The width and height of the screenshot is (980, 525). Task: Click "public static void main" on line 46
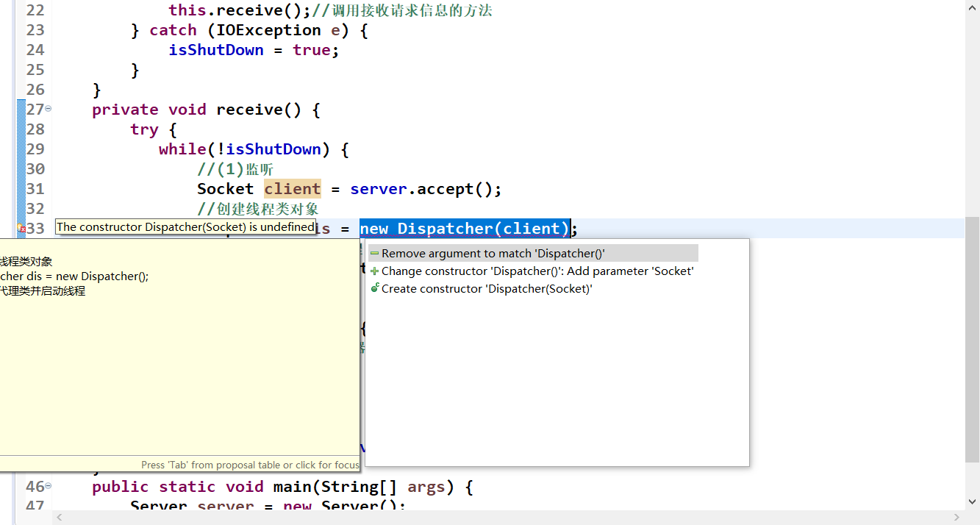click(x=196, y=487)
